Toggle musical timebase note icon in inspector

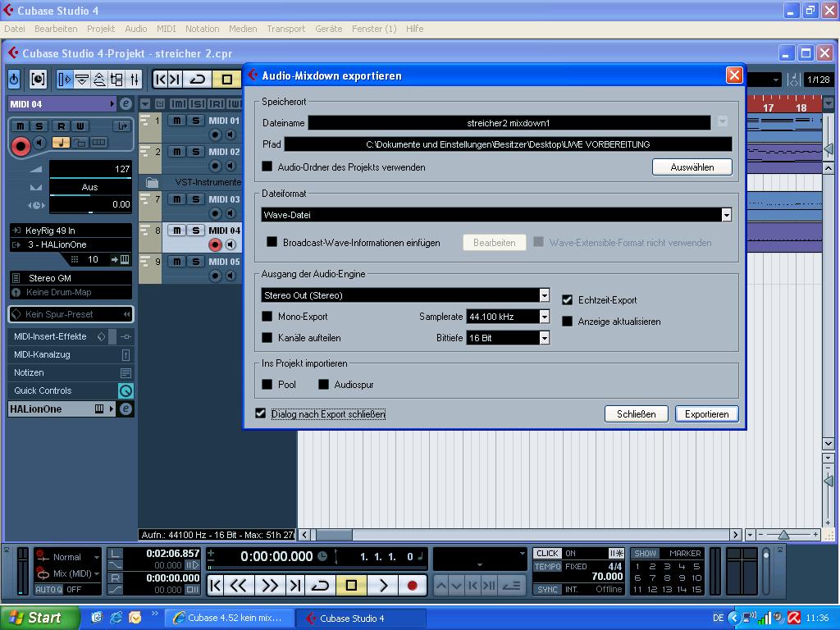61,143
